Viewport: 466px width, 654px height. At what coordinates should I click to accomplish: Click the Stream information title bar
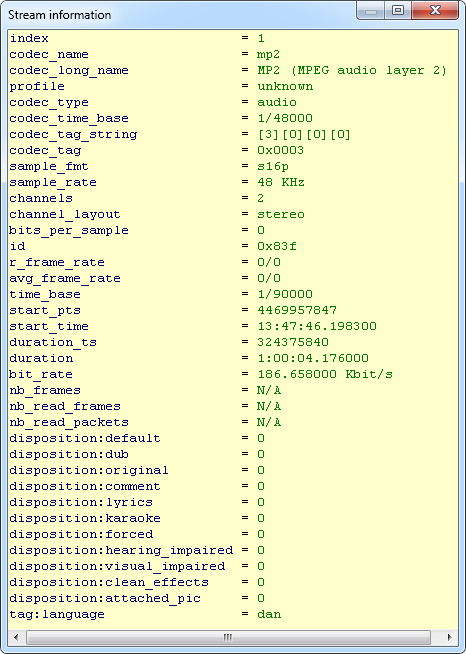[179, 15]
